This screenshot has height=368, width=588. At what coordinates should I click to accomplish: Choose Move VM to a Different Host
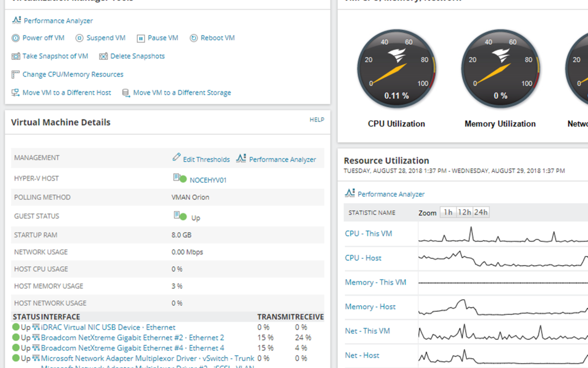pyautogui.click(x=67, y=93)
